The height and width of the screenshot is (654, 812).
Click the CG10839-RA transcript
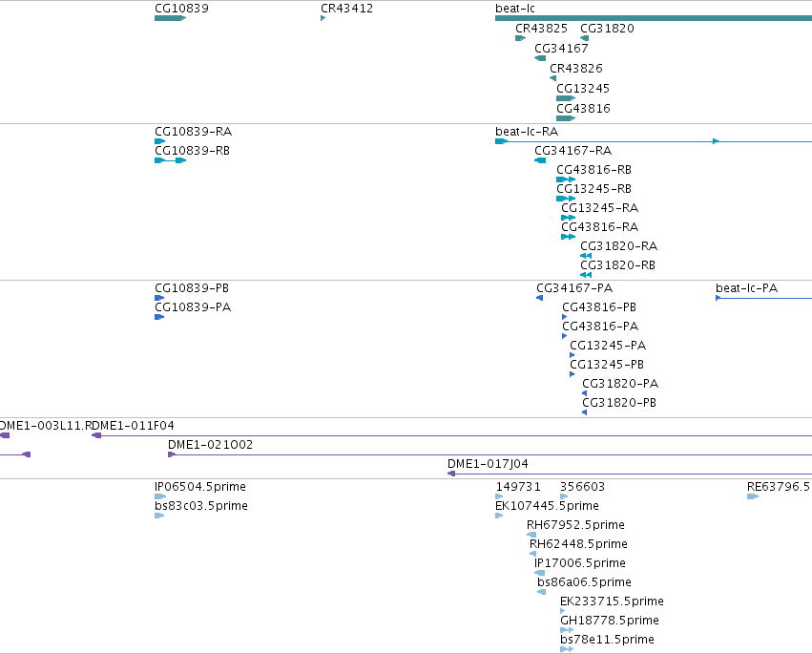pyautogui.click(x=159, y=141)
